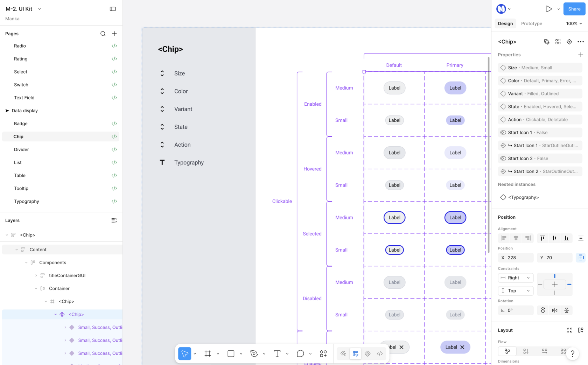
Task: Add a new component property with the plus
Action: (581, 55)
